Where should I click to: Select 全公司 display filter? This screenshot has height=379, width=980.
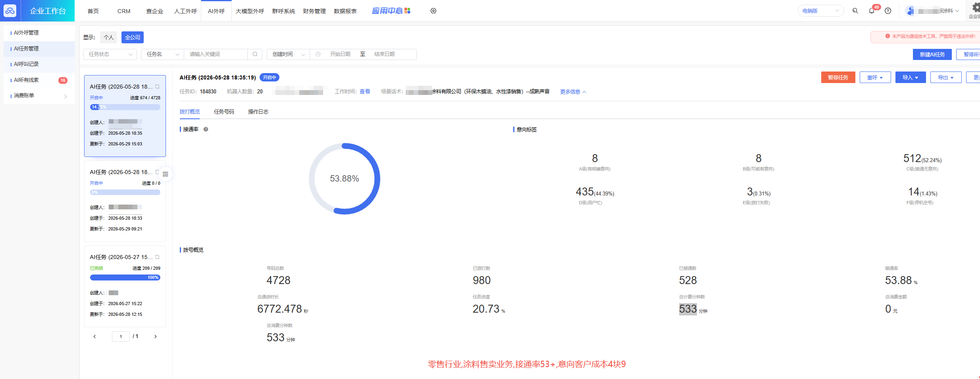(133, 37)
